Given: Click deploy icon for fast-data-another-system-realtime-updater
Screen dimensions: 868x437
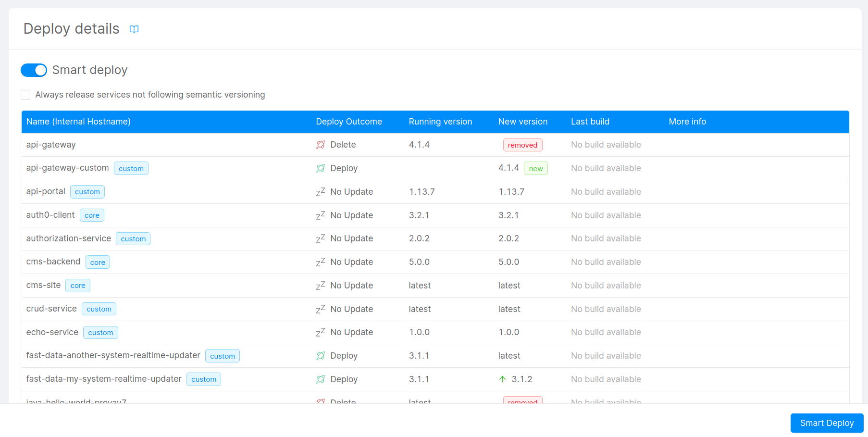Looking at the screenshot, I should (321, 355).
